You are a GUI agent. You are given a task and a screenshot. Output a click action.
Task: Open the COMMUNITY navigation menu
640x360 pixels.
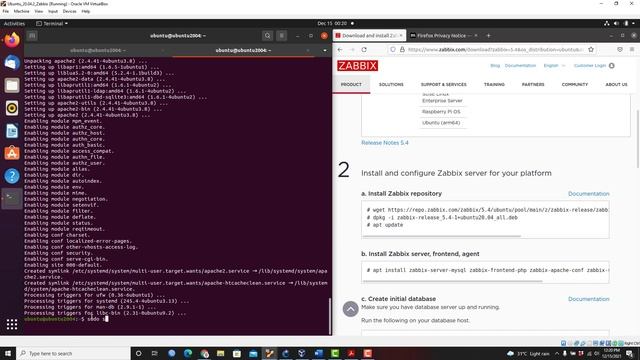coord(575,84)
